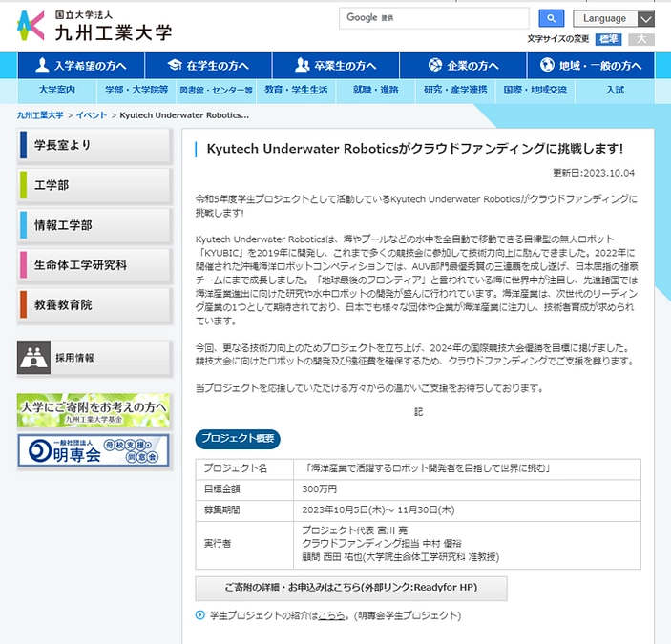Click the Kyutech university logo

pos(94,26)
